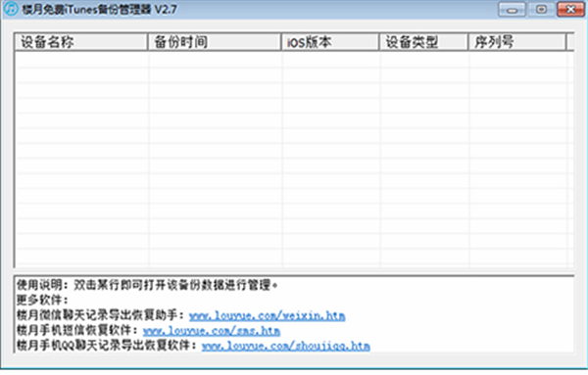Image resolution: width=588 pixels, height=375 pixels.
Task: Open the louyue.com/weixin.htm link
Action: (267, 316)
